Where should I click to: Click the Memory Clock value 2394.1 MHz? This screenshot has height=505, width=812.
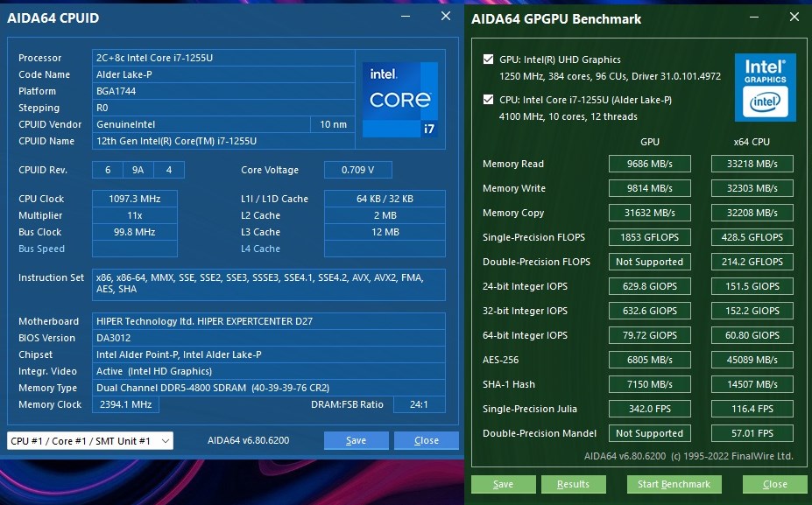125,404
